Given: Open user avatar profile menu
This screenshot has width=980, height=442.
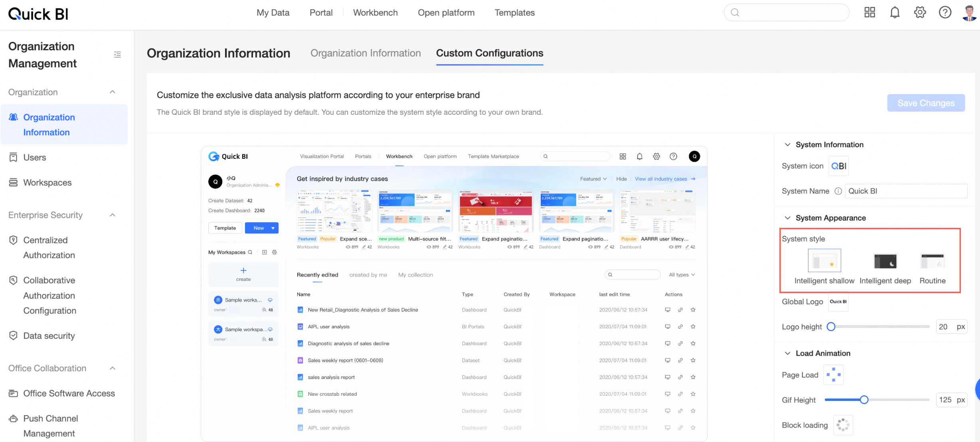Looking at the screenshot, I should (970, 12).
